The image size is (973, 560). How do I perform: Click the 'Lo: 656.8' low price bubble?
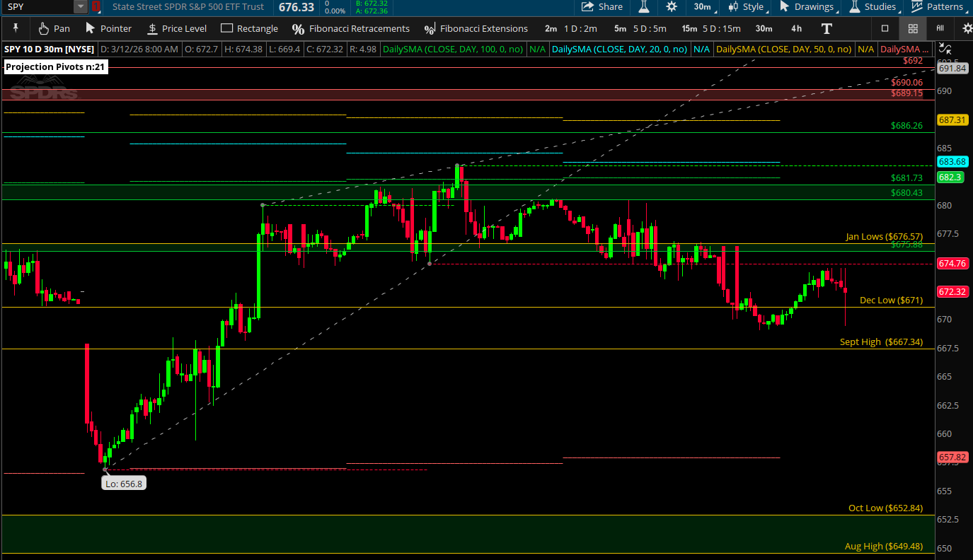(124, 484)
